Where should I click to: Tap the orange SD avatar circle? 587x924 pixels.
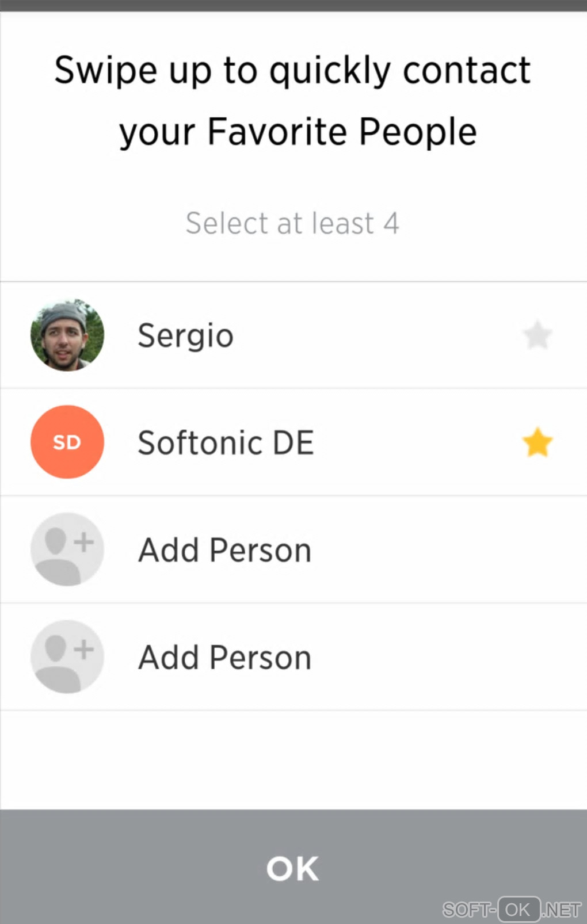67,442
